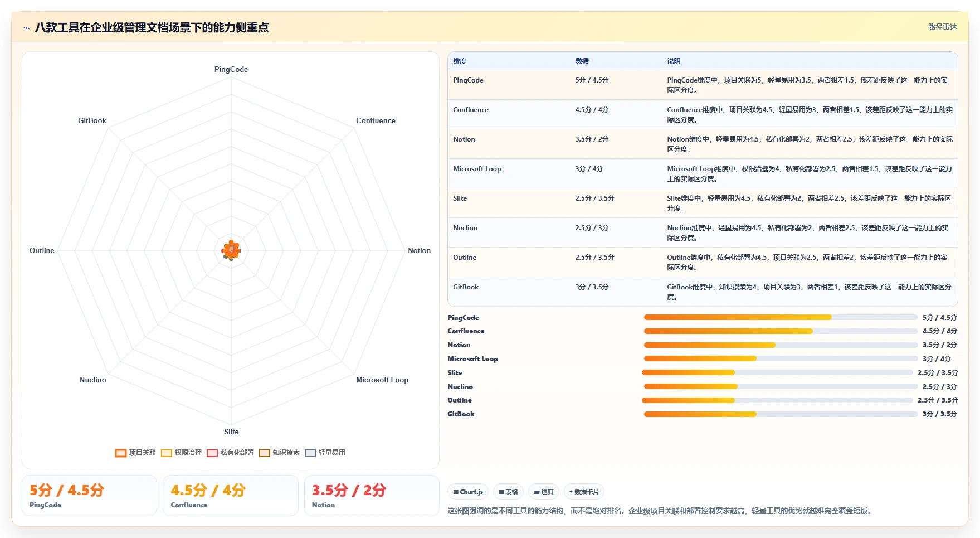Click the 进度 tag chip

point(543,492)
